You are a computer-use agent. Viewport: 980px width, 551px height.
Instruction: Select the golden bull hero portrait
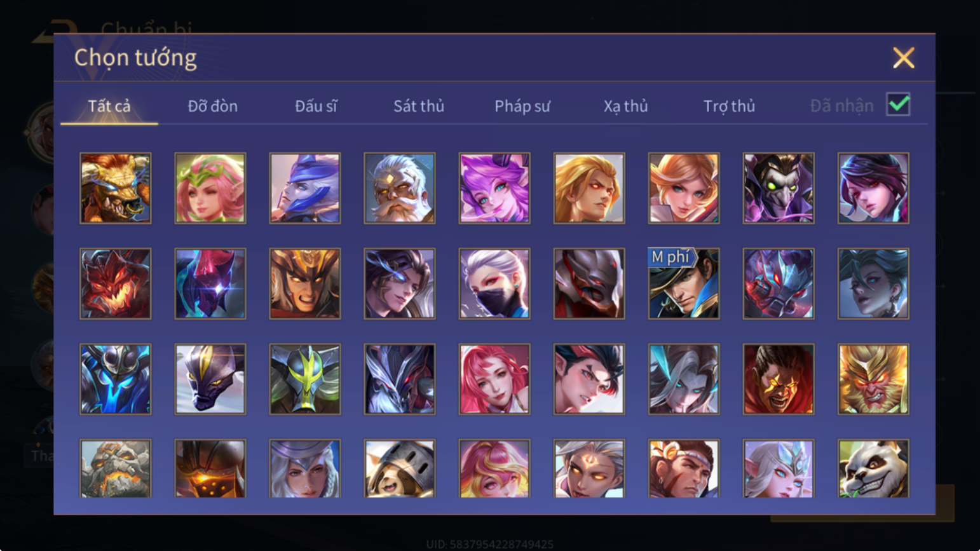pyautogui.click(x=116, y=188)
